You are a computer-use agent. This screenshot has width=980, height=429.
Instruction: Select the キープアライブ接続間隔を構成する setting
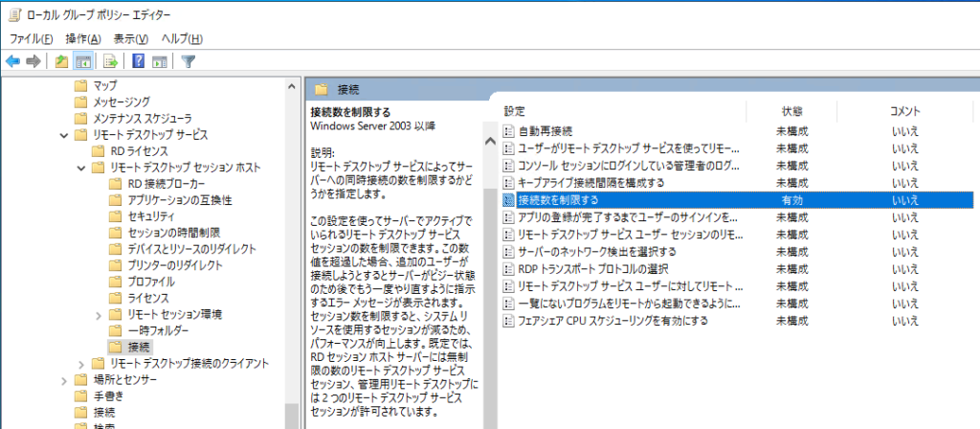coord(590,183)
